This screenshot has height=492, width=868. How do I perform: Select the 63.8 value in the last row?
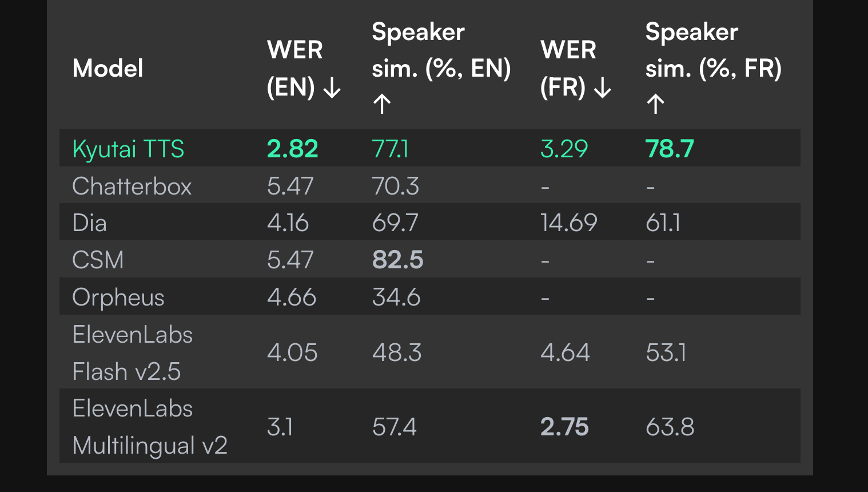click(x=670, y=427)
